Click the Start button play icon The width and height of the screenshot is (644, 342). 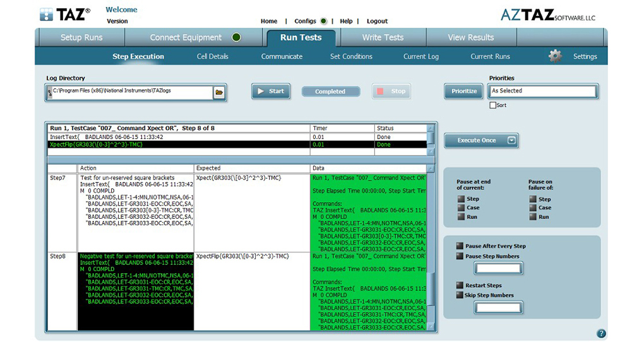point(261,91)
